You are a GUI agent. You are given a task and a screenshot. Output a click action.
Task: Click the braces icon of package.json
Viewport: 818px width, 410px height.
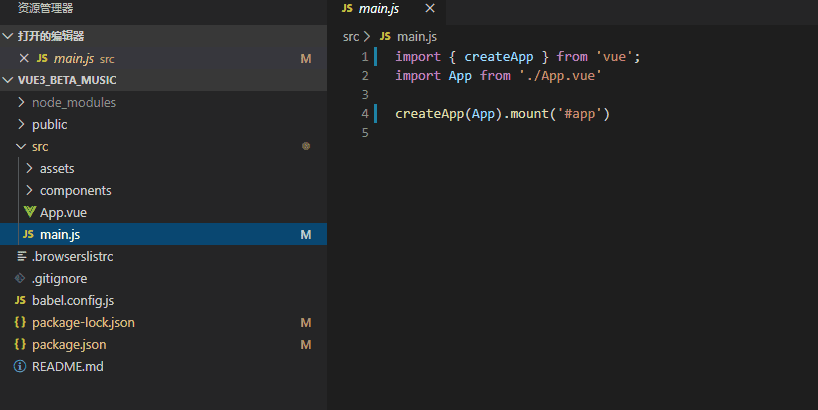coord(20,344)
